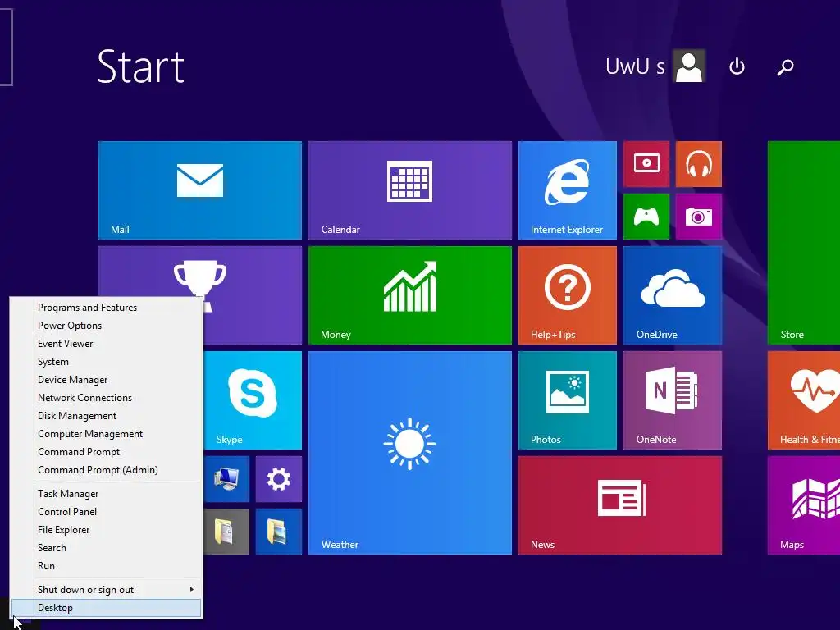Open File Explorer from menu
The image size is (840, 630).
point(106,530)
